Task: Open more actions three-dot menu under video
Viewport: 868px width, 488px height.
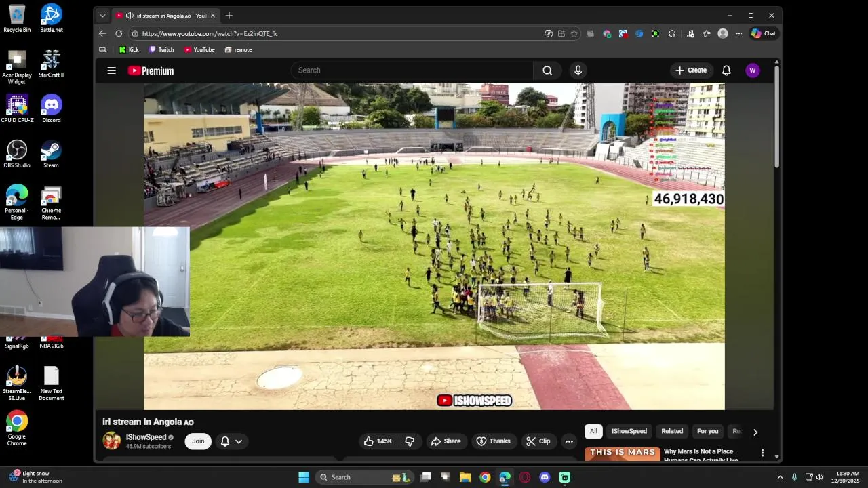Action: point(569,441)
